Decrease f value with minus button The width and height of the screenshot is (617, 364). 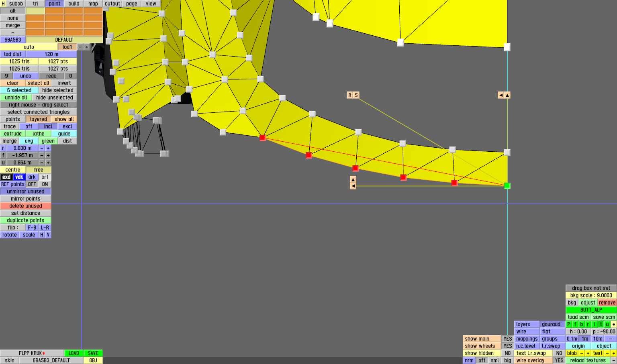pyautogui.click(x=42, y=155)
